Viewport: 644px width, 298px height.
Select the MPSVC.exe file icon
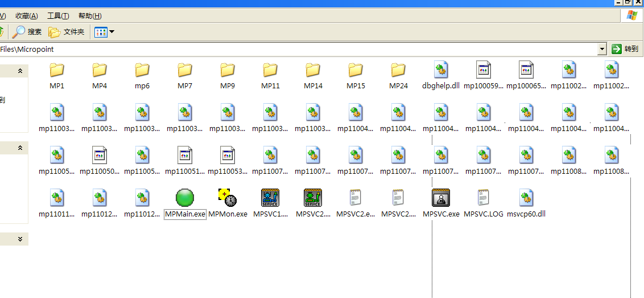point(441,198)
